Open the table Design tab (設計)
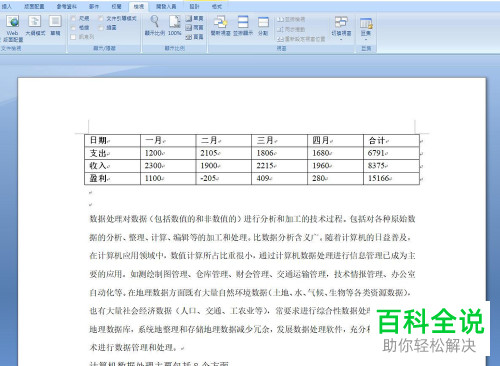Image resolution: width=500 pixels, height=366 pixels. (194, 6)
